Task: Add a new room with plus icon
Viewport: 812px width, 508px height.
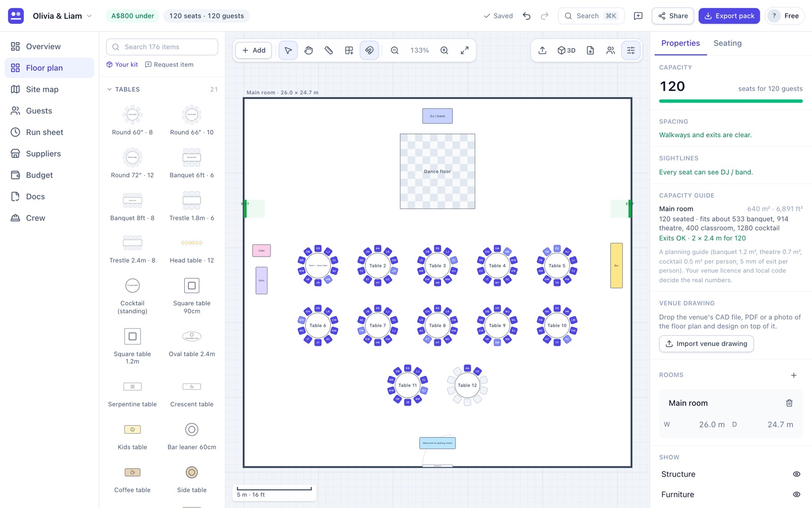Action: [794, 375]
